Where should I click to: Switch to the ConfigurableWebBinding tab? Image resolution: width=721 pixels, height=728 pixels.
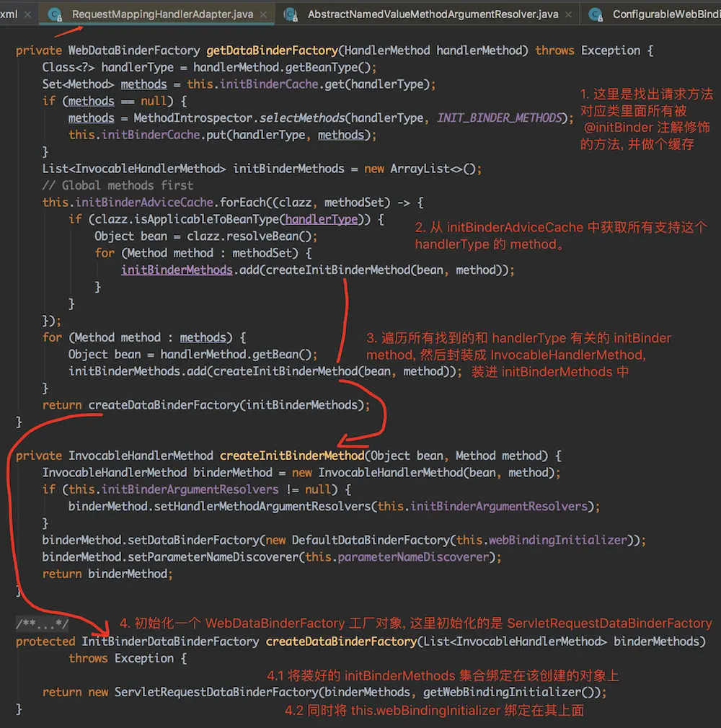(663, 14)
